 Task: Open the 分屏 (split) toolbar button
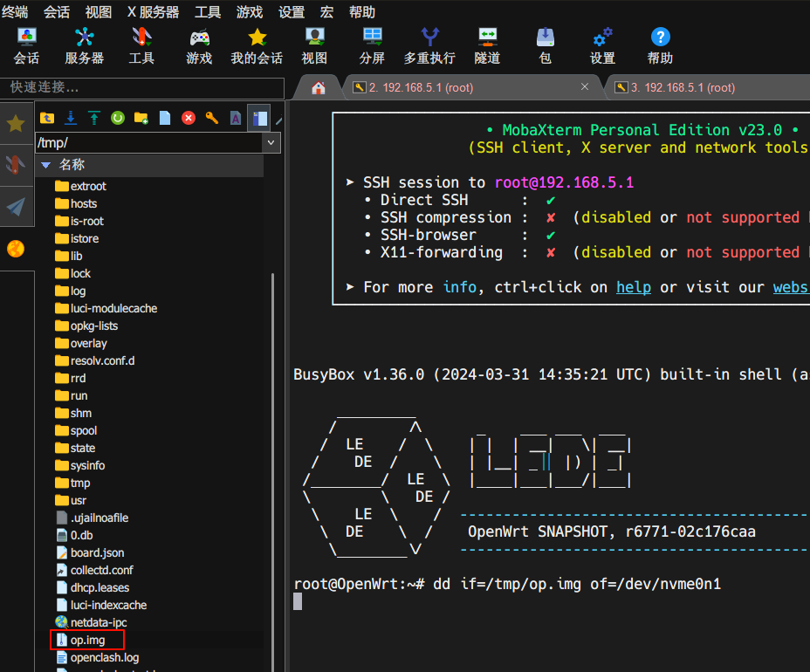tap(372, 45)
